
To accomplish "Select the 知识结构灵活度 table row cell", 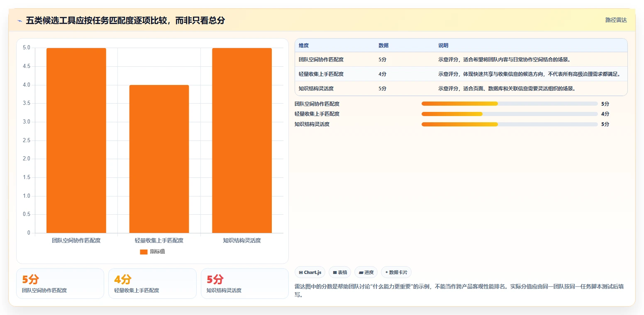I will (316, 88).
